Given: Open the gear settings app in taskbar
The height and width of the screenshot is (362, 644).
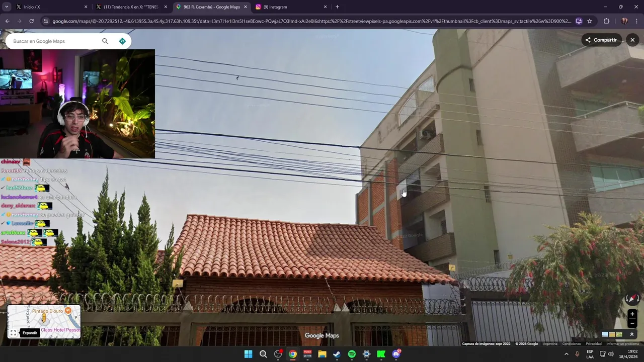Looking at the screenshot, I should tap(367, 354).
